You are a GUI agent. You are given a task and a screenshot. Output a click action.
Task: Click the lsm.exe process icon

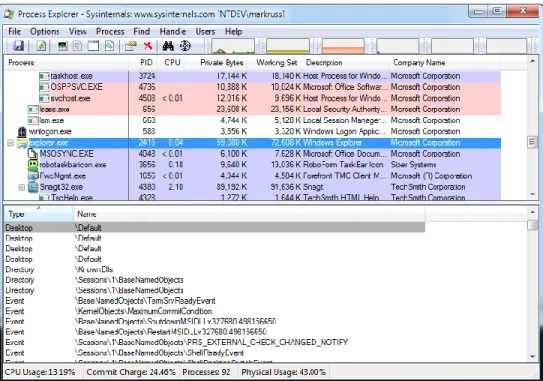[33, 121]
